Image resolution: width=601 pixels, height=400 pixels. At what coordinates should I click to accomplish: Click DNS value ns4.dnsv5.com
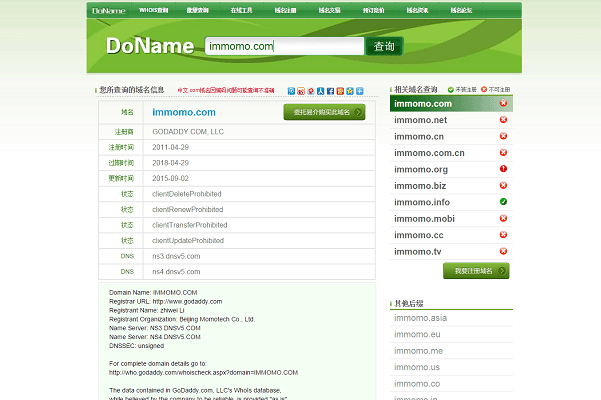tap(176, 272)
